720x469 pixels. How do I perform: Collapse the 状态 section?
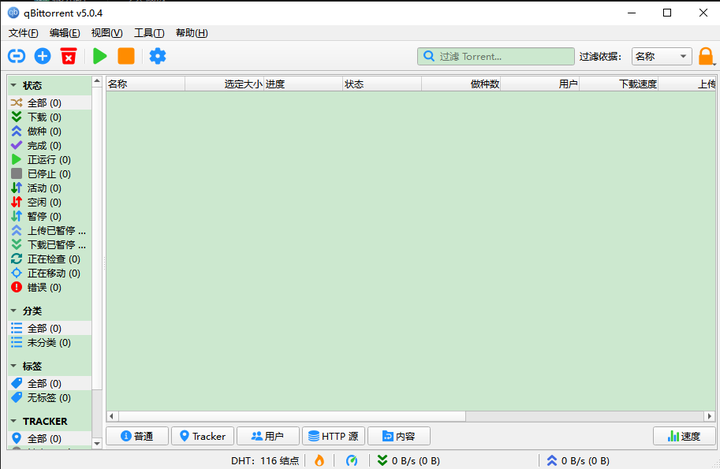pyautogui.click(x=14, y=85)
